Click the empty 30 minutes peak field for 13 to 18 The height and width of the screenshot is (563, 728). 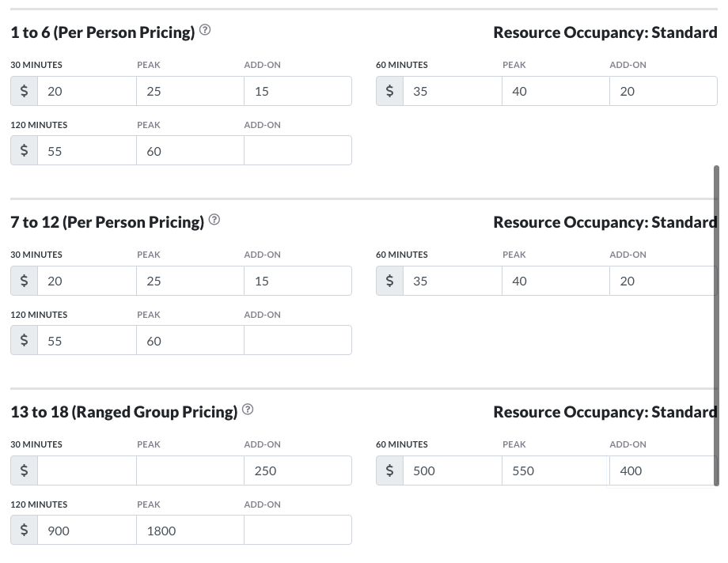click(x=190, y=470)
